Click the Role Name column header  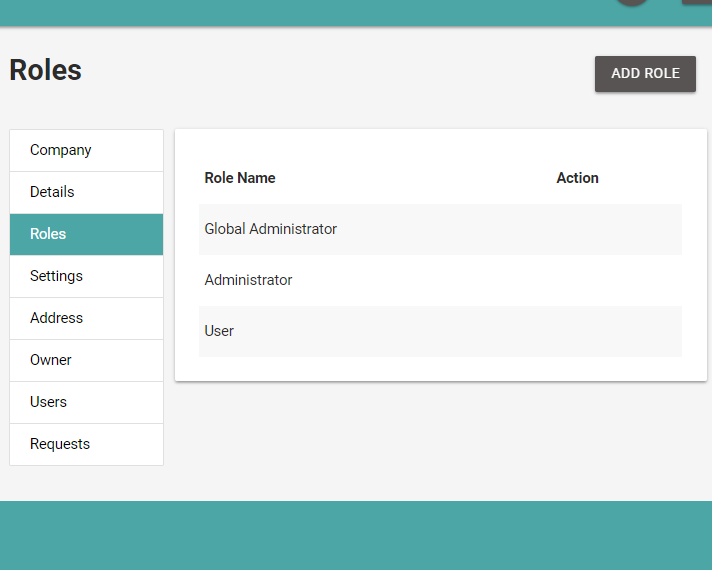click(x=240, y=178)
